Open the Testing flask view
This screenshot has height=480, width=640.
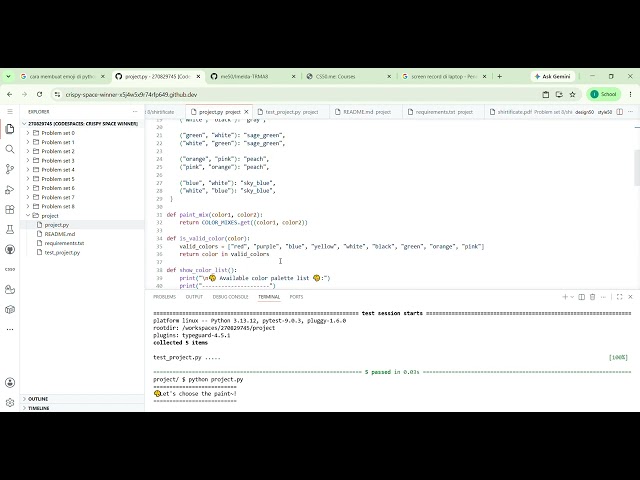pyautogui.click(x=10, y=229)
